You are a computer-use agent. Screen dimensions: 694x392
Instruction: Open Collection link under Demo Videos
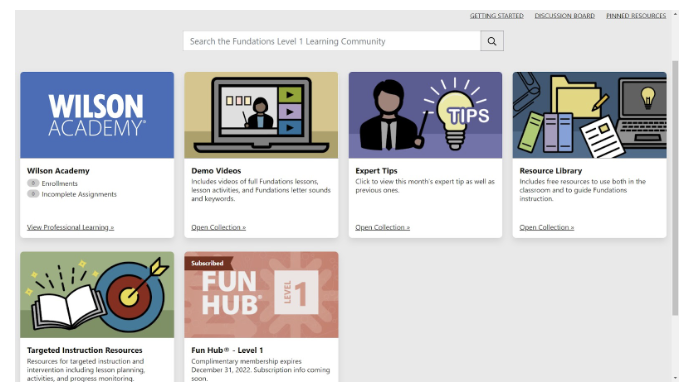[218, 227]
